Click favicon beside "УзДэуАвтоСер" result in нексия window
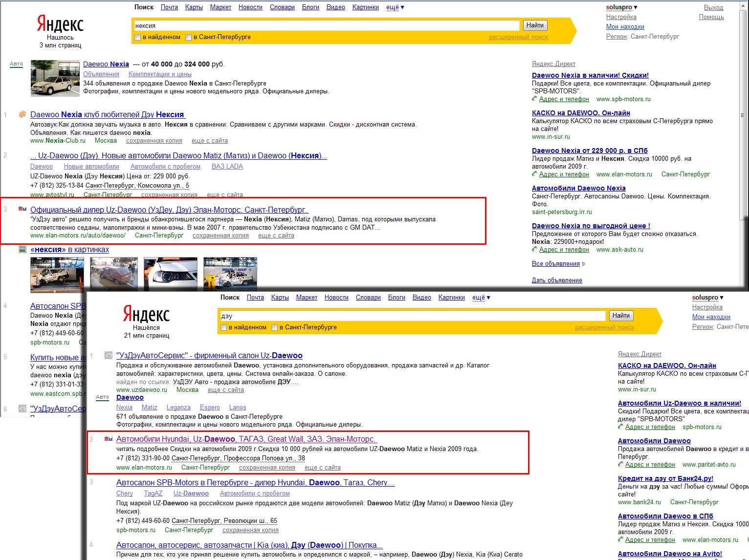The image size is (749, 560). pos(22,409)
